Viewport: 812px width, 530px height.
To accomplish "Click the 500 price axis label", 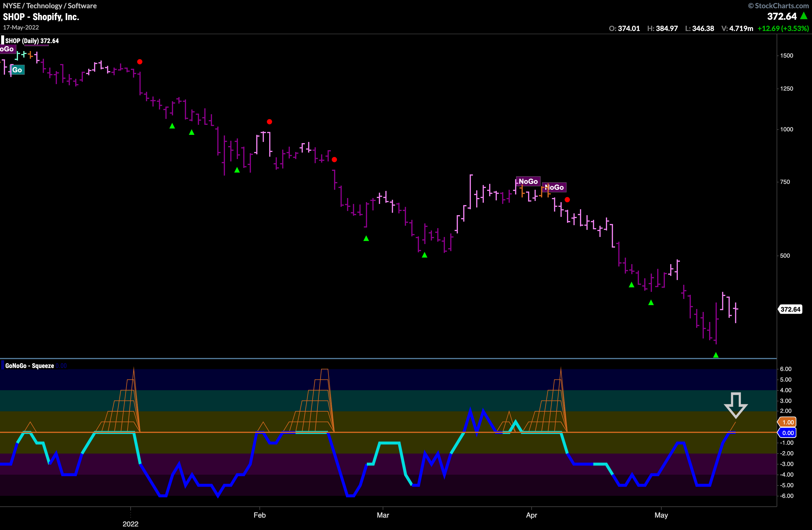I will (785, 256).
